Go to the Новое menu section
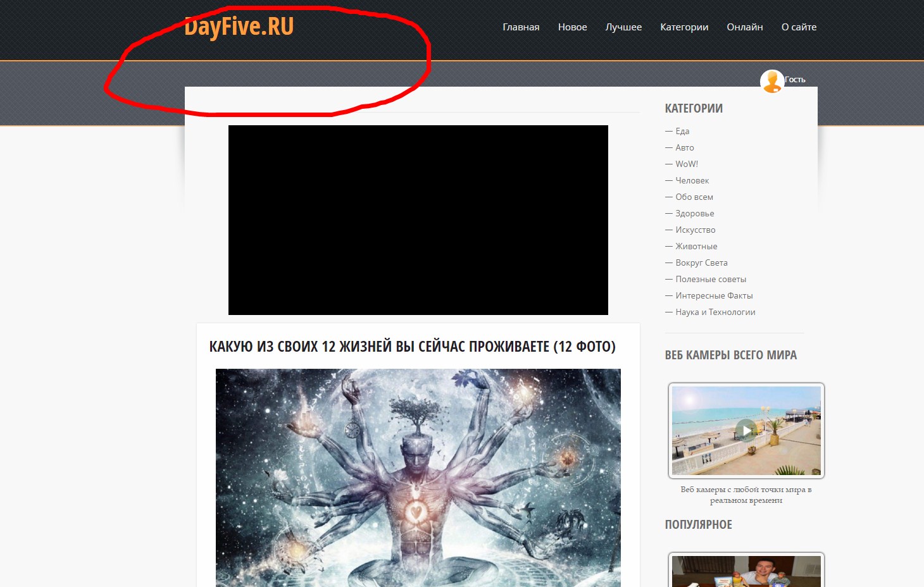Image resolution: width=924 pixels, height=587 pixels. coord(573,27)
